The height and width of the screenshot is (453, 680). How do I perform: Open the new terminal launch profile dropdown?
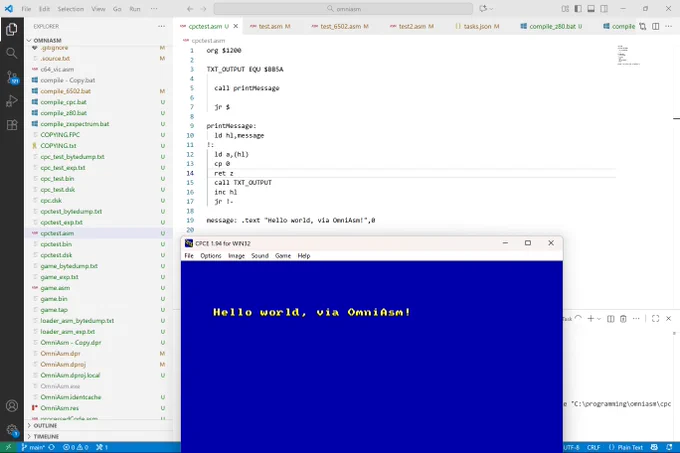point(599,319)
